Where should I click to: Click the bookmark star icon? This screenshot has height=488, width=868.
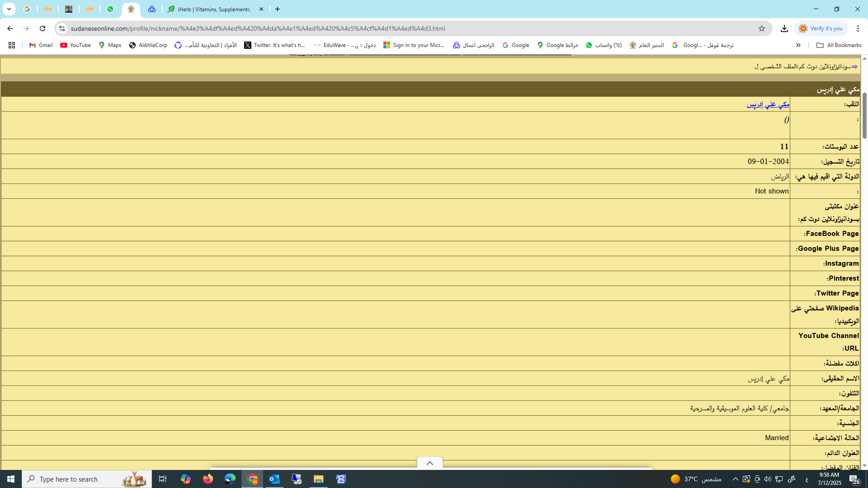762,28
